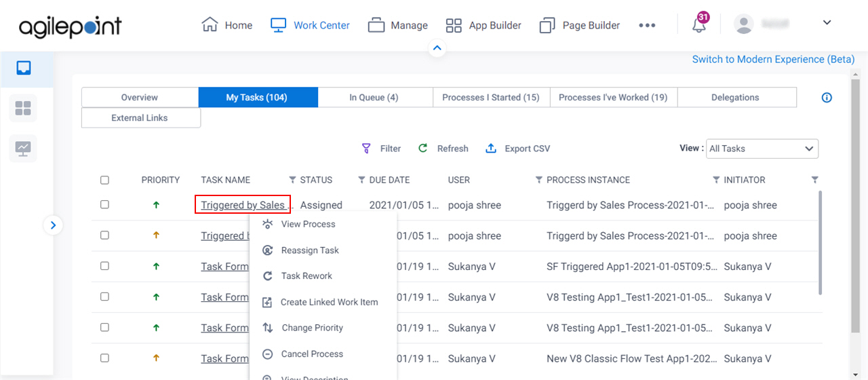Switch to Processes I've Worked (19) tab
The height and width of the screenshot is (380, 868).
point(613,97)
